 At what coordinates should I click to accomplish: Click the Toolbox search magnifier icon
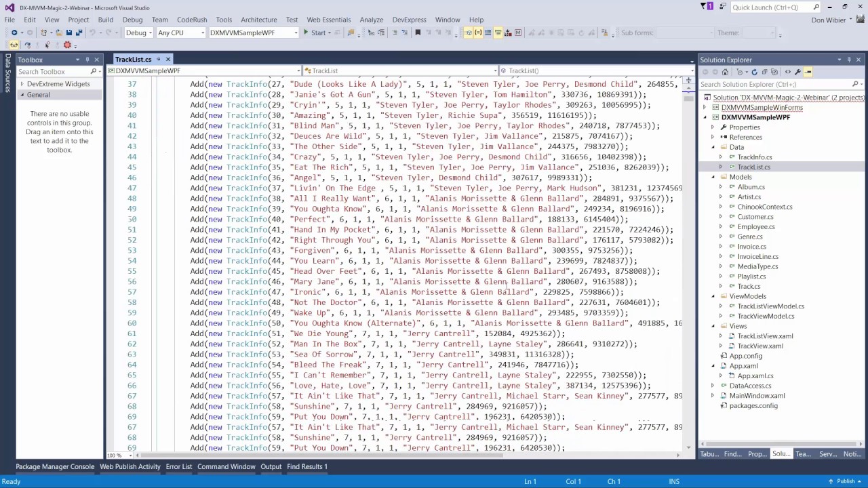[x=94, y=71]
